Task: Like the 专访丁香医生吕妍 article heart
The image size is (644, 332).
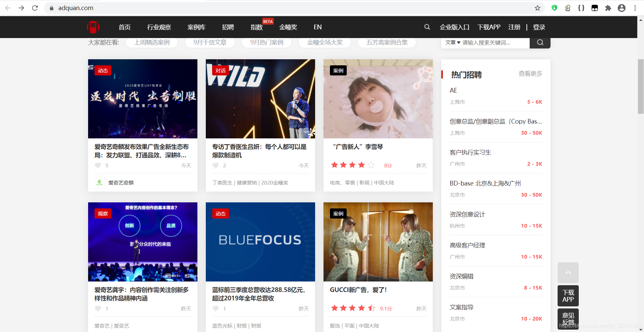Action: click(216, 165)
